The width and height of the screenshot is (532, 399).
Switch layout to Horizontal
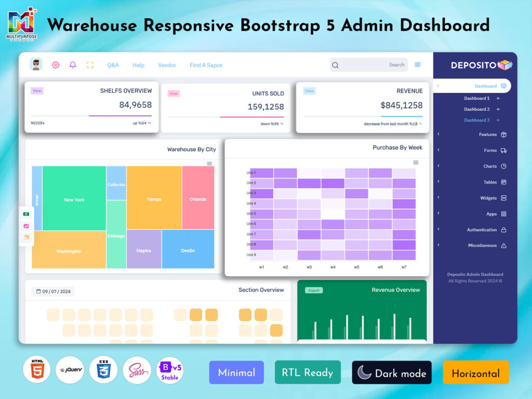(x=475, y=372)
